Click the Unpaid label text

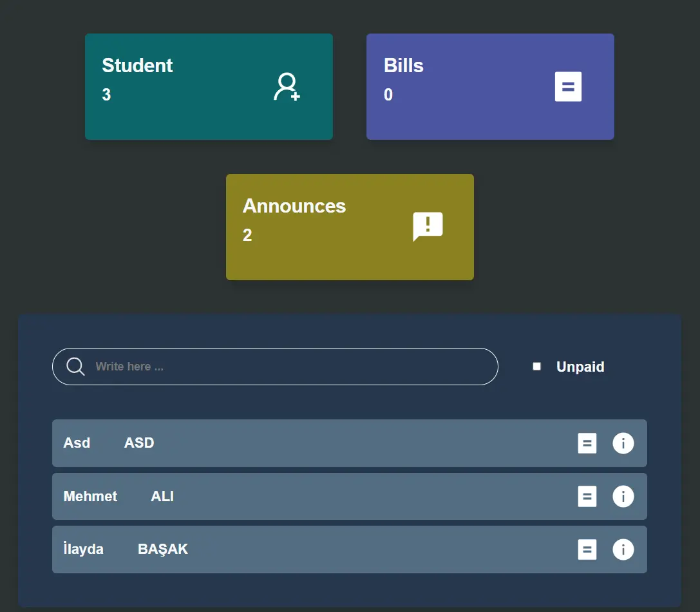580,367
